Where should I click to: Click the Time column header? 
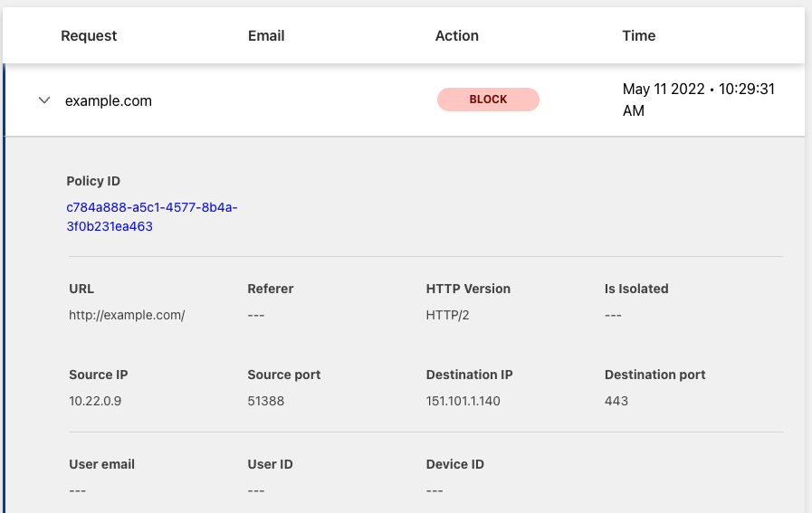point(638,36)
